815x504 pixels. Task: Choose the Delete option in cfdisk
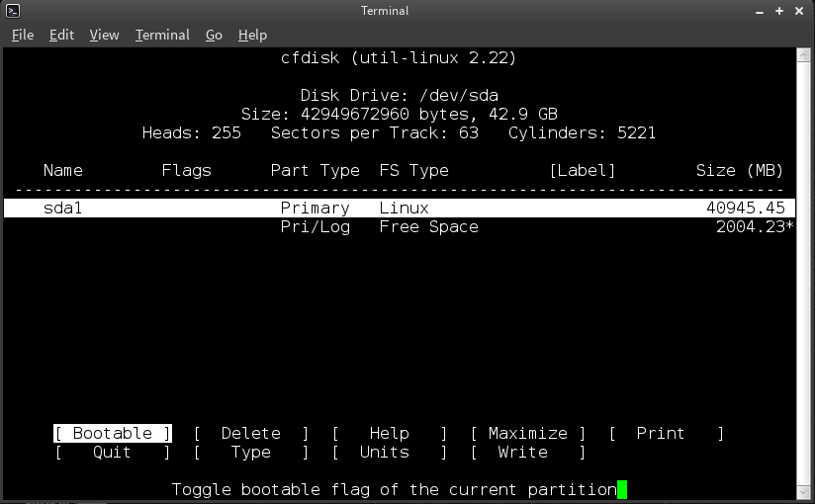[x=251, y=433]
